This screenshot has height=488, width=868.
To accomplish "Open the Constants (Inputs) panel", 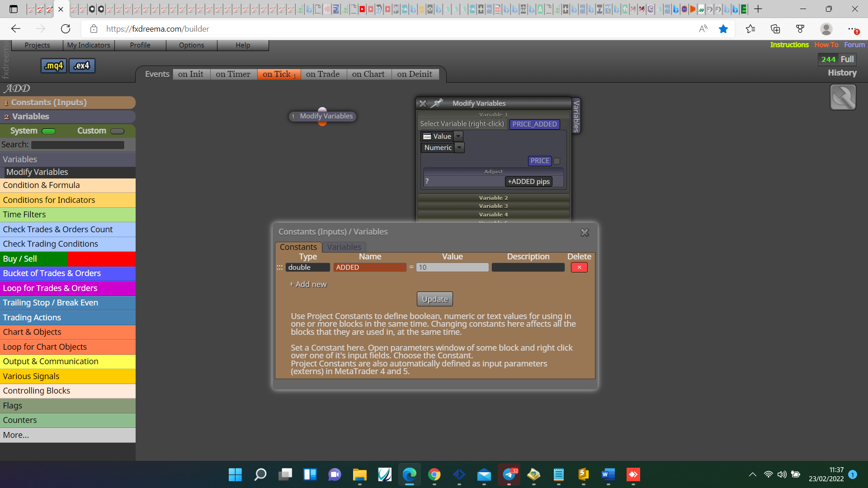I will coord(68,103).
